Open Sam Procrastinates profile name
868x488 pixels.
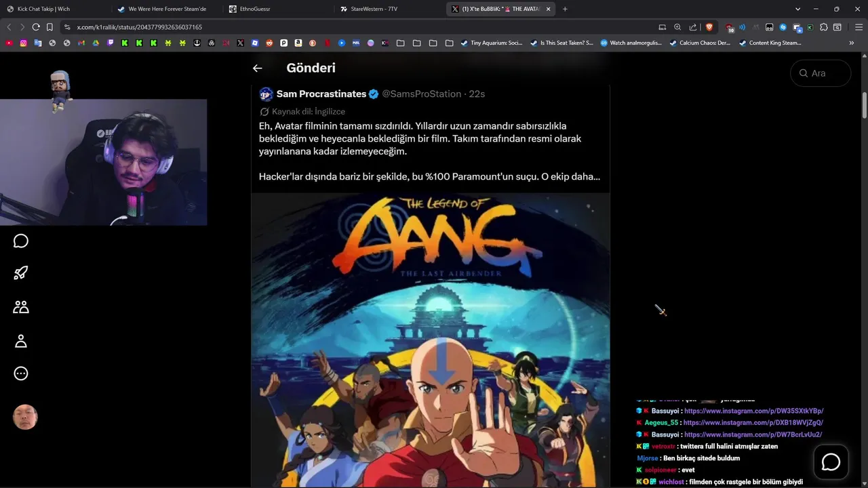click(321, 94)
